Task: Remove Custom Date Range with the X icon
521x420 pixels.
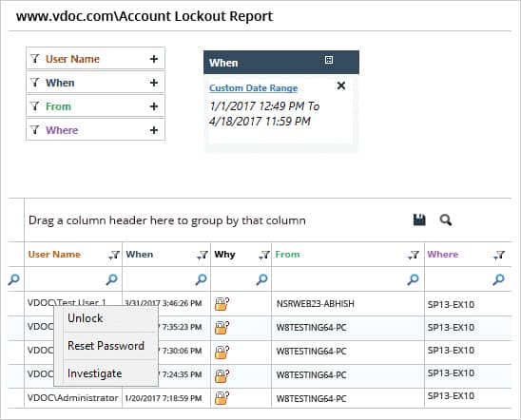Action: (341, 86)
